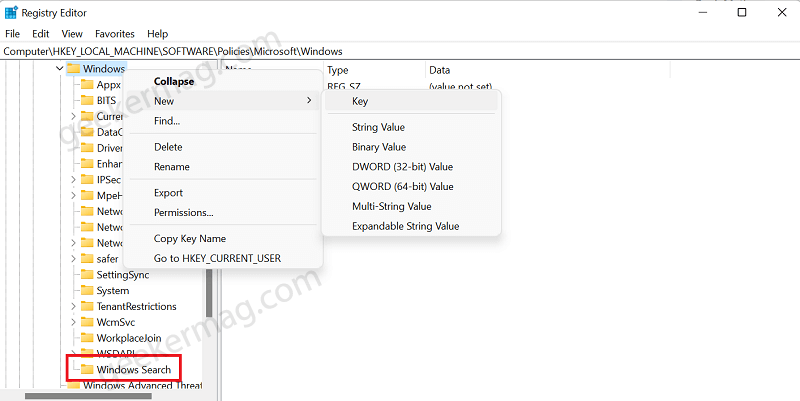Viewport: 800px width, 401px height.
Task: Expand the MpeH... key chevron
Action: coord(73,195)
